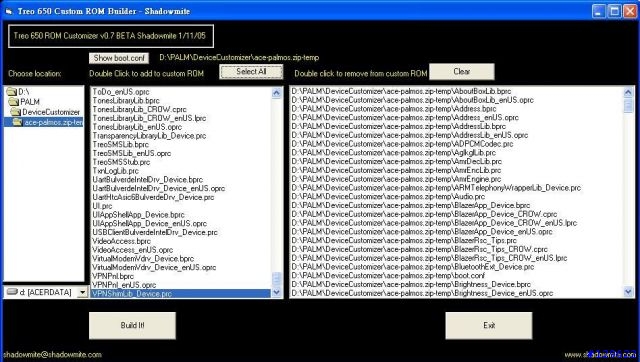Select highlighted VPNShimLib_Device.prc file
The width and height of the screenshot is (640, 362).
tap(180, 293)
